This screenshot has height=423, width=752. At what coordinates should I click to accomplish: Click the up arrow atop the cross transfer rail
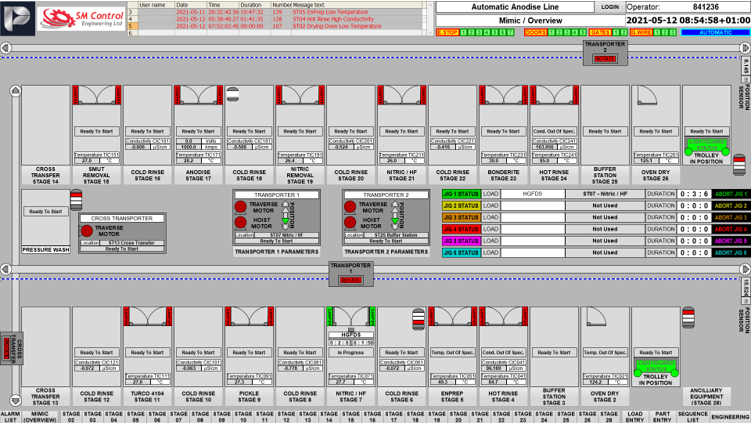pos(15,91)
